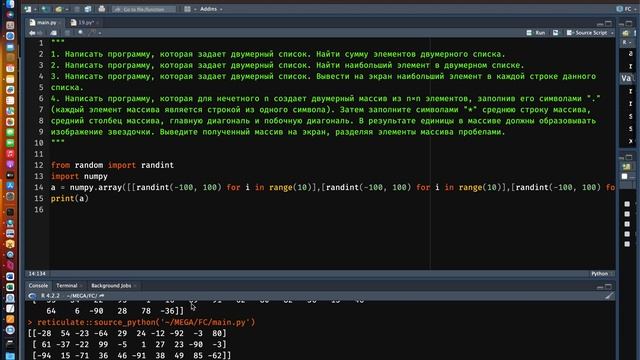Toggle the fifth checkbox in the right pane
Image resolution: width=640 pixels, height=360 pixels.
click(x=627, y=244)
